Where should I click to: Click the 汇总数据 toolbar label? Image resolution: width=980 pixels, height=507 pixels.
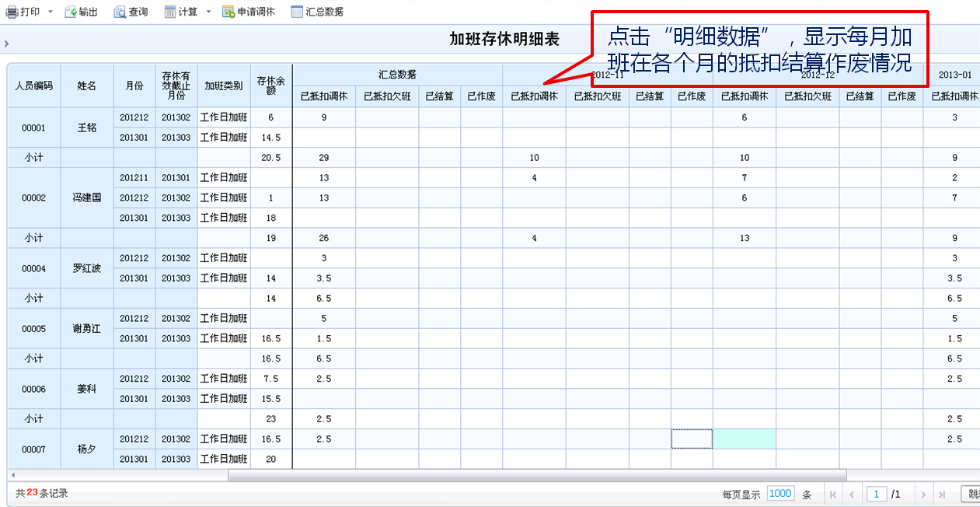(x=324, y=12)
